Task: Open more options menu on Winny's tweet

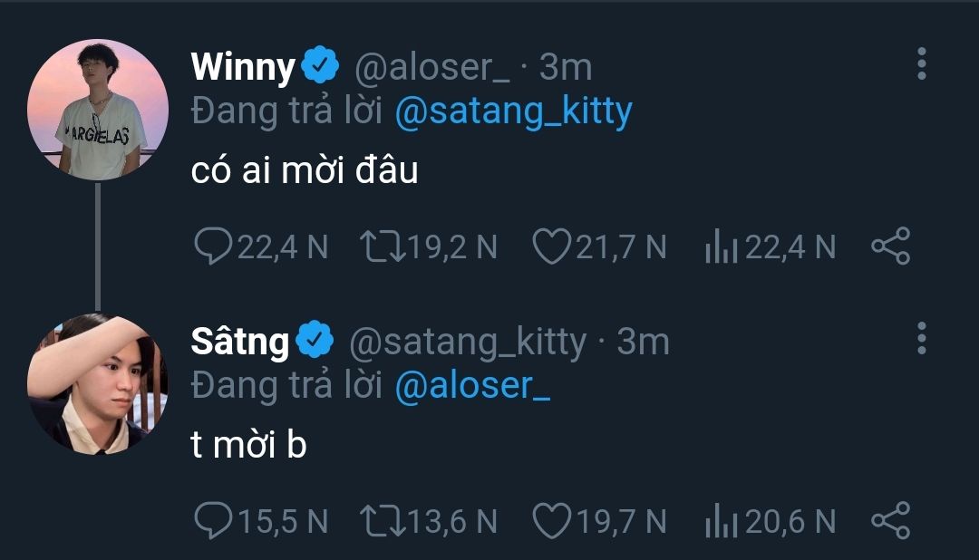Action: click(x=921, y=64)
